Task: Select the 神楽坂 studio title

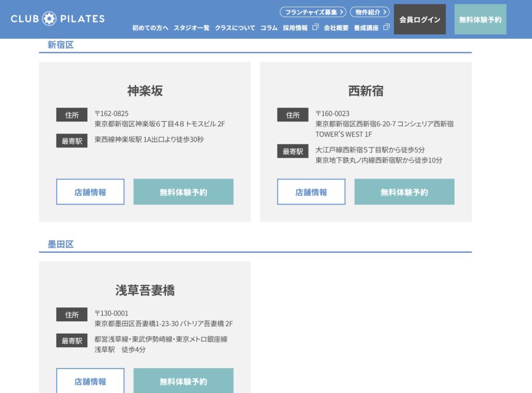Action: pyautogui.click(x=145, y=91)
